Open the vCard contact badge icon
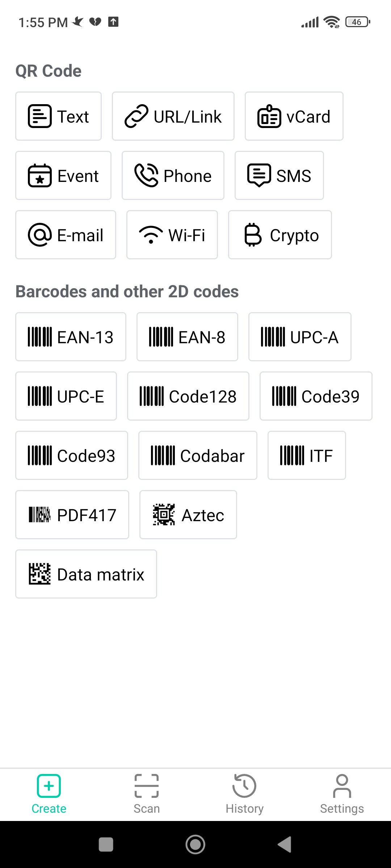 click(x=269, y=116)
